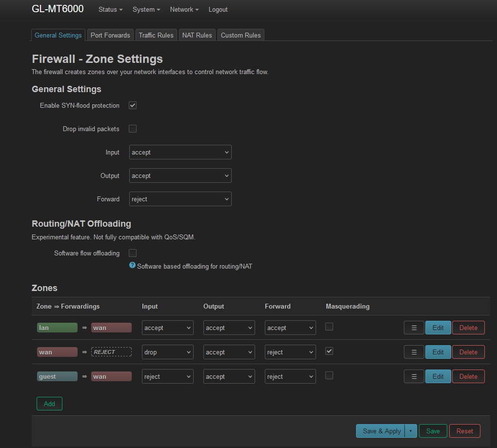Click the drag handle icon for wan zone
Screen dimensions: 497x448
tap(414, 352)
